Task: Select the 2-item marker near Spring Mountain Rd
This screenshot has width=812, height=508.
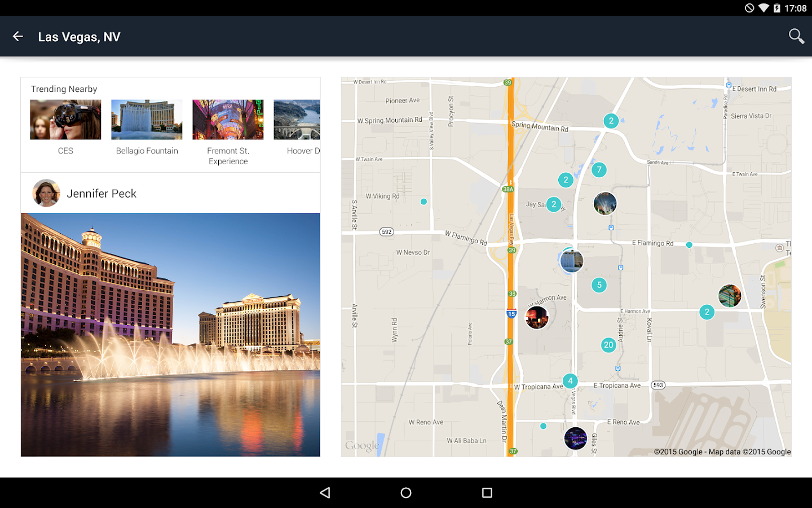Action: [611, 121]
